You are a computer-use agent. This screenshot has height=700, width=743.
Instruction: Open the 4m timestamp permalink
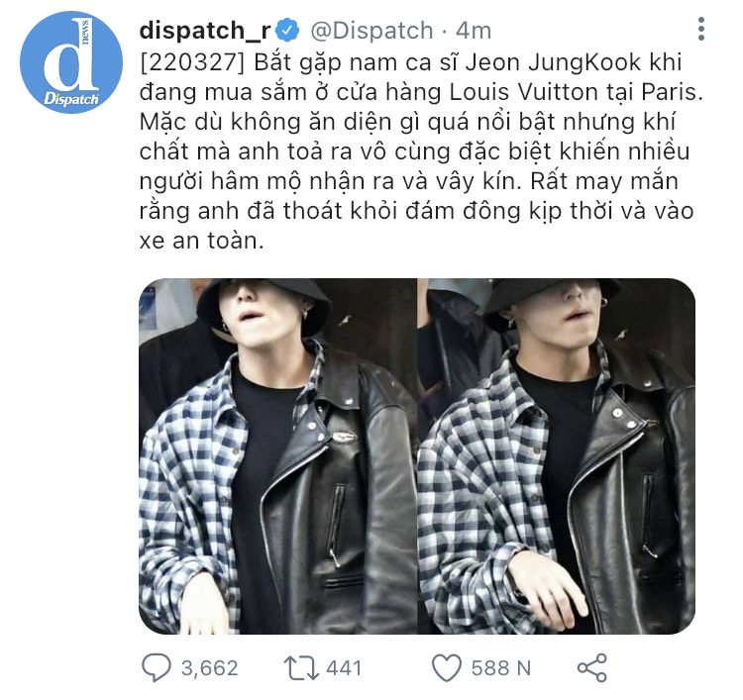tap(474, 31)
